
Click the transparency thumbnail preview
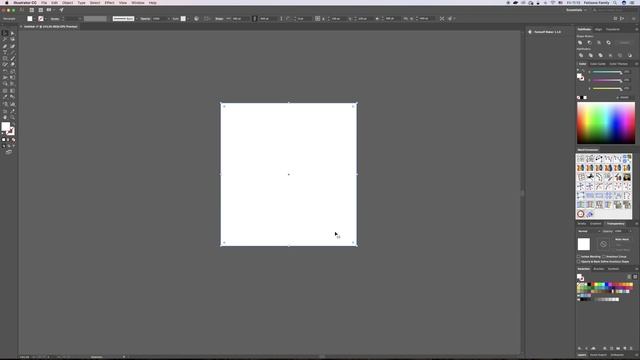tap(584, 244)
